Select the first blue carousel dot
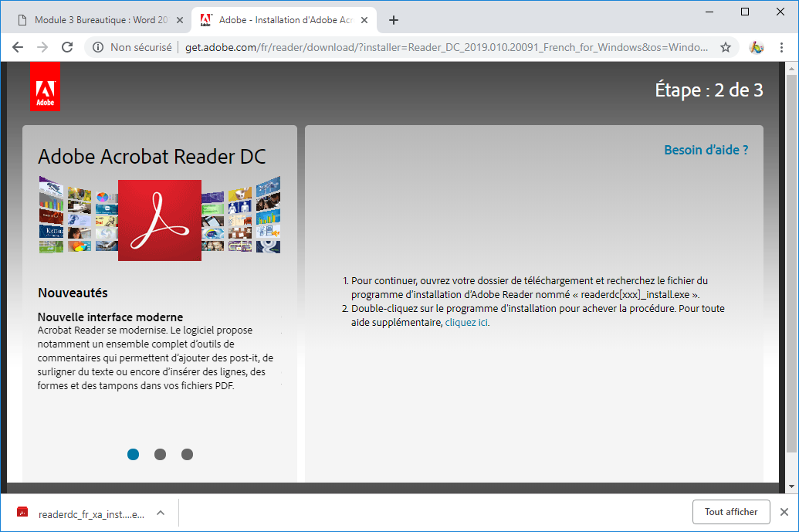This screenshot has height=532, width=799. click(133, 454)
